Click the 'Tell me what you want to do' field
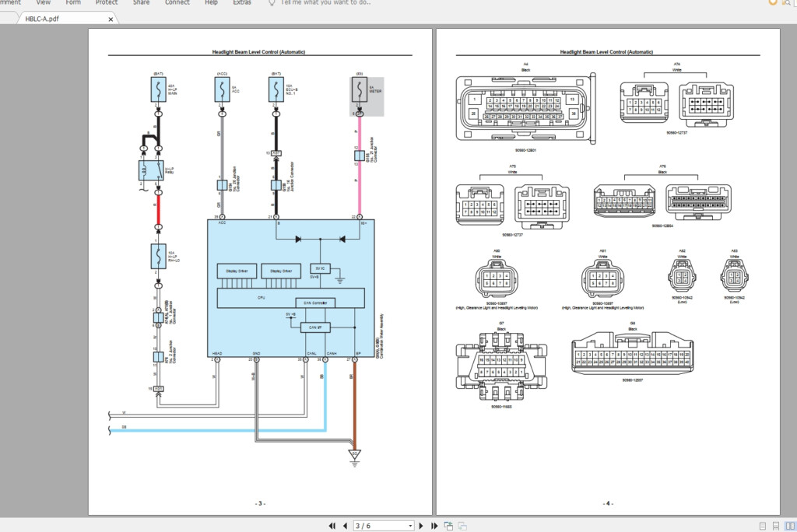This screenshot has height=532, width=797. (x=326, y=2)
